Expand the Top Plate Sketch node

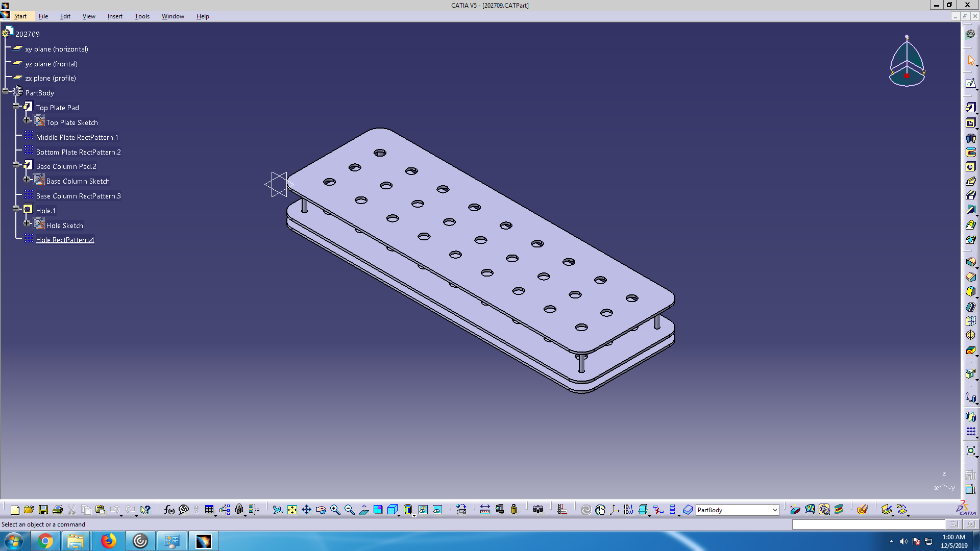click(x=27, y=121)
